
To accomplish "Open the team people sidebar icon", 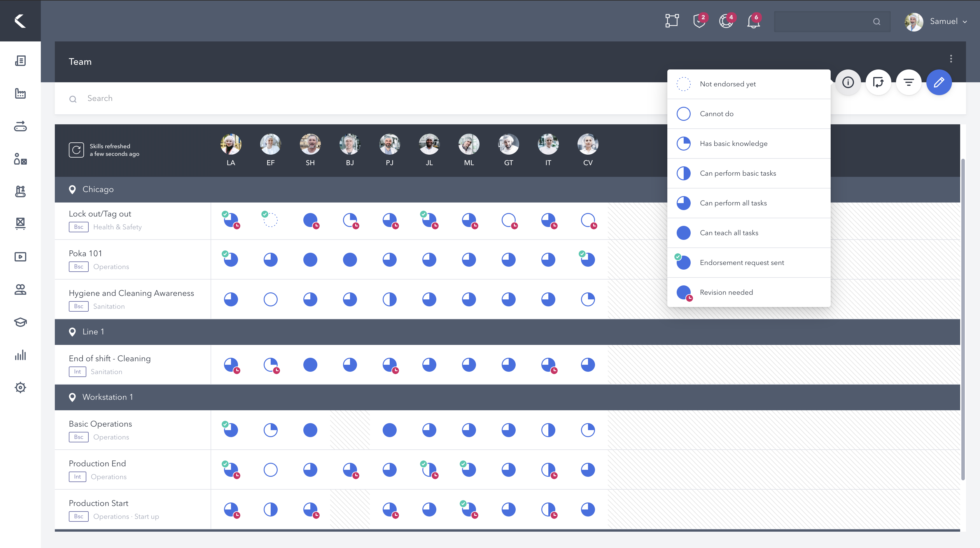I will (x=20, y=289).
